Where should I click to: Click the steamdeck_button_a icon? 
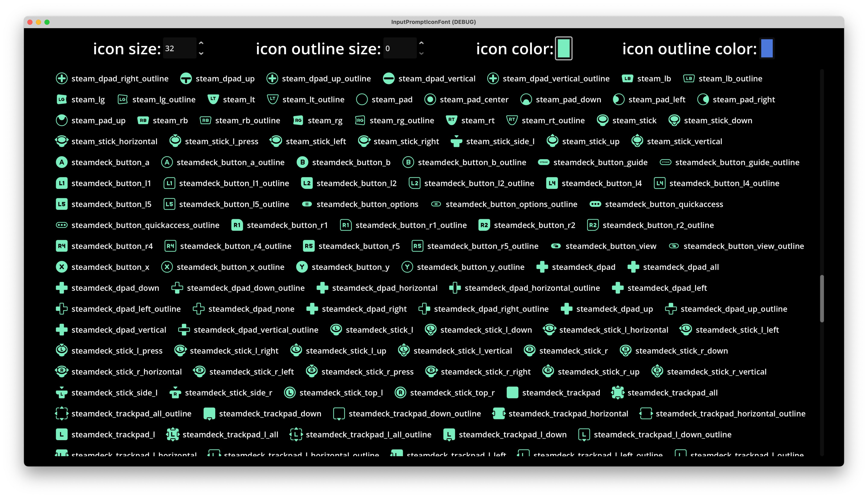point(62,162)
